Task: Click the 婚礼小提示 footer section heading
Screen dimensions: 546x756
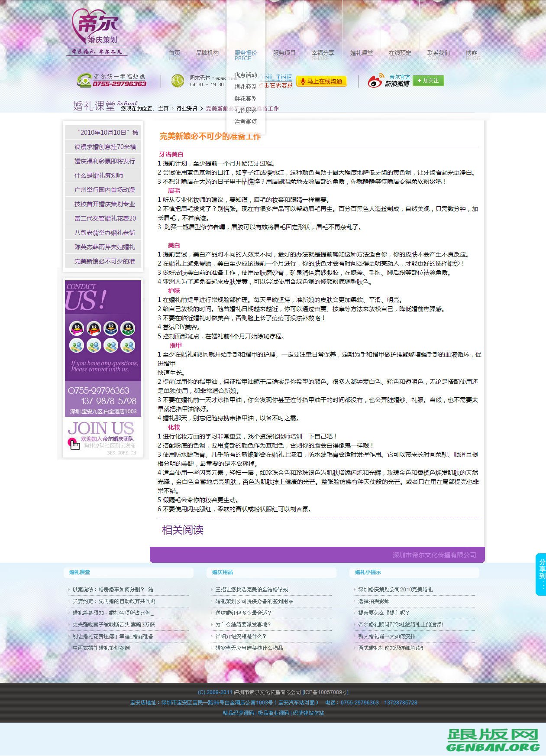Action: 368,572
